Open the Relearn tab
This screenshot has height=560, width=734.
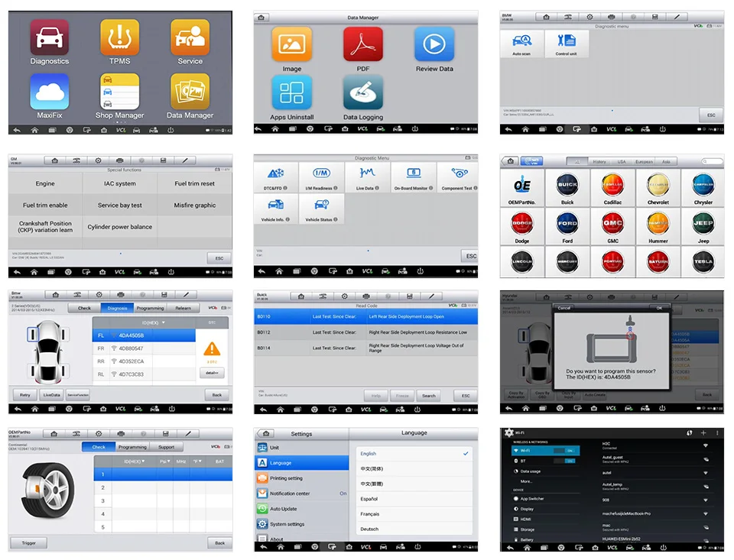coord(183,308)
